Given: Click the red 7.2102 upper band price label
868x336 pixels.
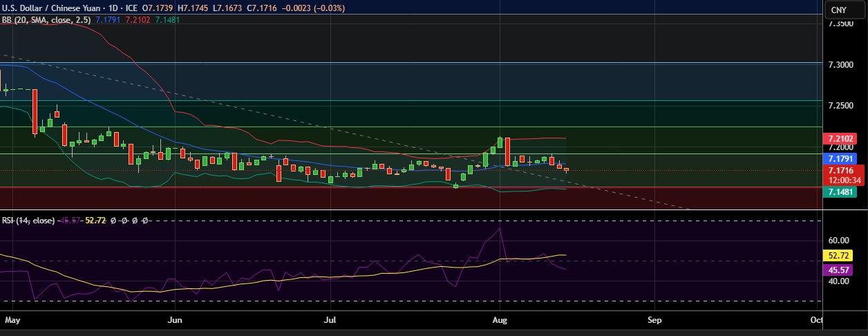Looking at the screenshot, I should pos(843,139).
